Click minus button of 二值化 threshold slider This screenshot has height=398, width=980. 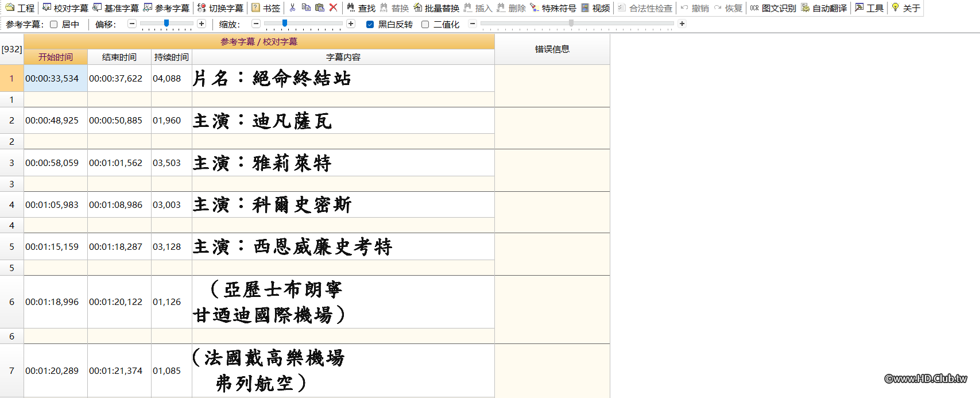(472, 24)
